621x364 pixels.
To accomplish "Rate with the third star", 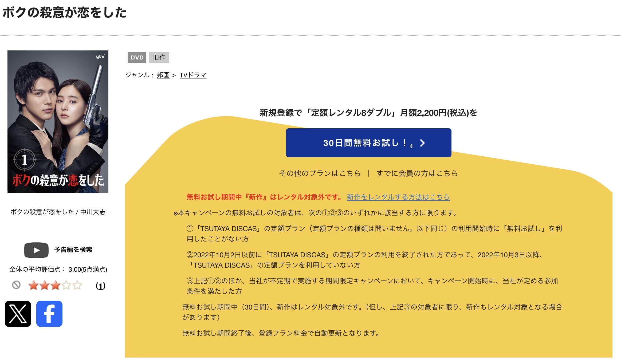I will (56, 285).
